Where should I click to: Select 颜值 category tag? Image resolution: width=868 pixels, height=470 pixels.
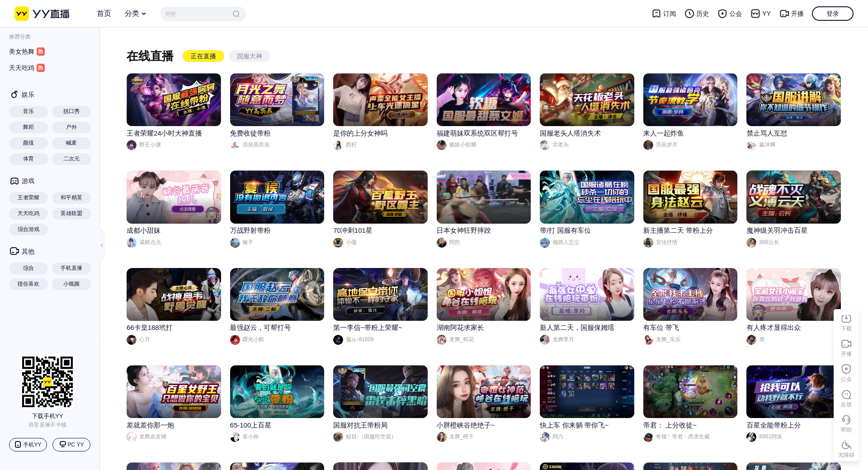tap(28, 143)
